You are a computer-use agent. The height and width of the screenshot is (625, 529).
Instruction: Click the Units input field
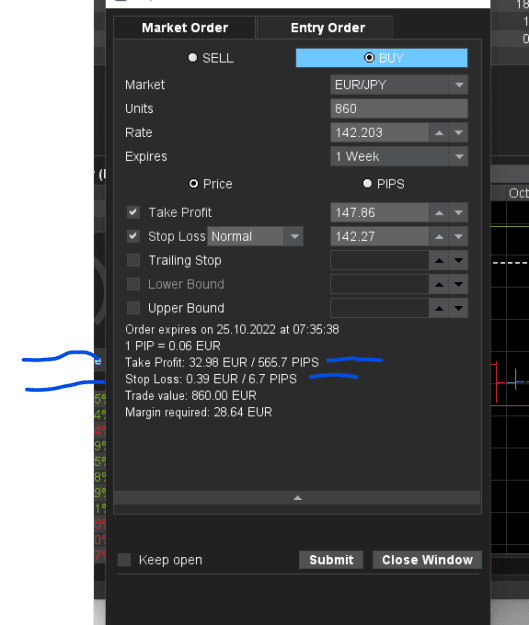tap(399, 109)
